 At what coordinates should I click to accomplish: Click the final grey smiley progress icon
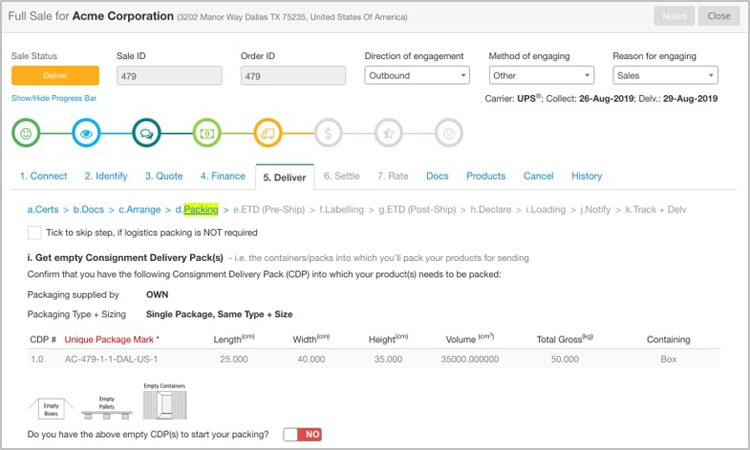pyautogui.click(x=449, y=133)
